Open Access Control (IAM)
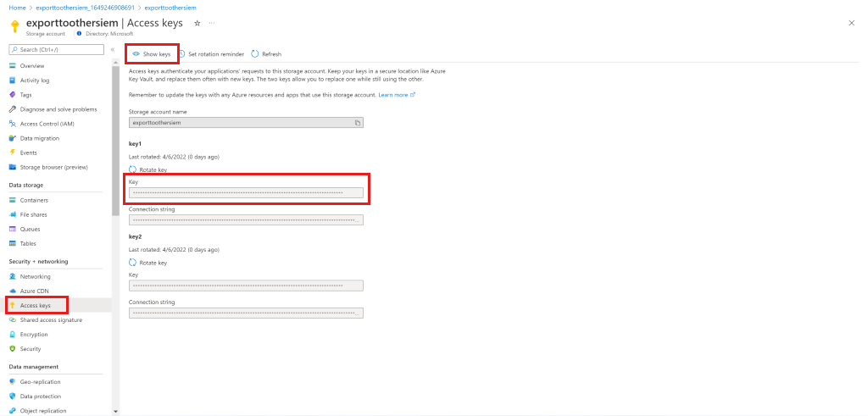Image resolution: width=868 pixels, height=416 pixels. click(47, 124)
